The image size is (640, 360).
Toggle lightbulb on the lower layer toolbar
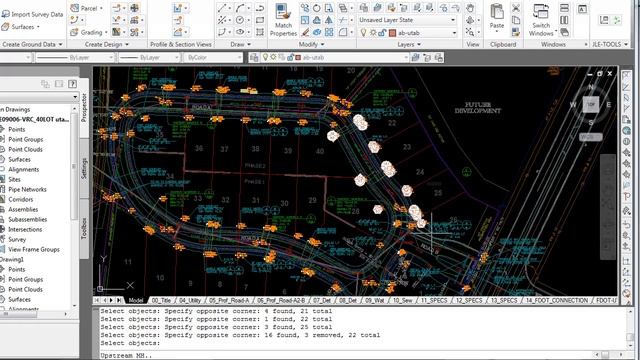[266, 58]
